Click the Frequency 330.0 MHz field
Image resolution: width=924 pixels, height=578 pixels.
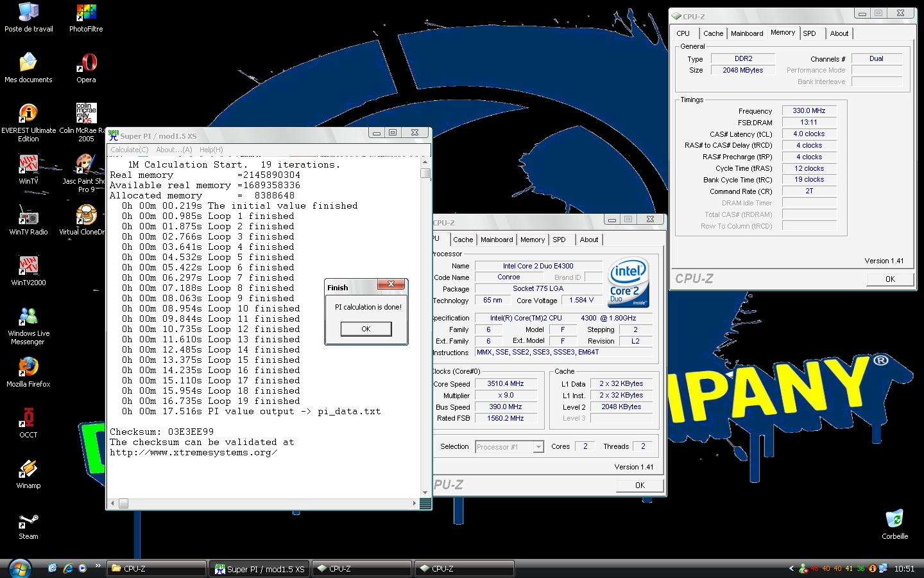click(x=809, y=110)
